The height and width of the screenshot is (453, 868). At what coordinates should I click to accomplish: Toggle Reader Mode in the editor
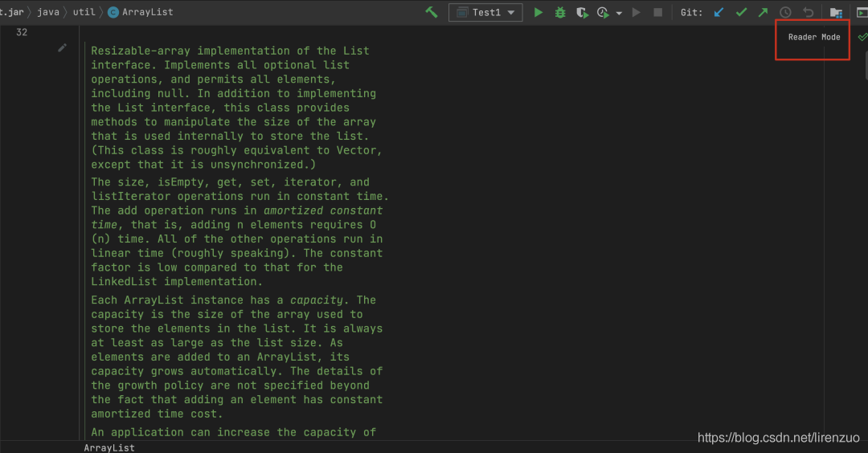(x=813, y=37)
